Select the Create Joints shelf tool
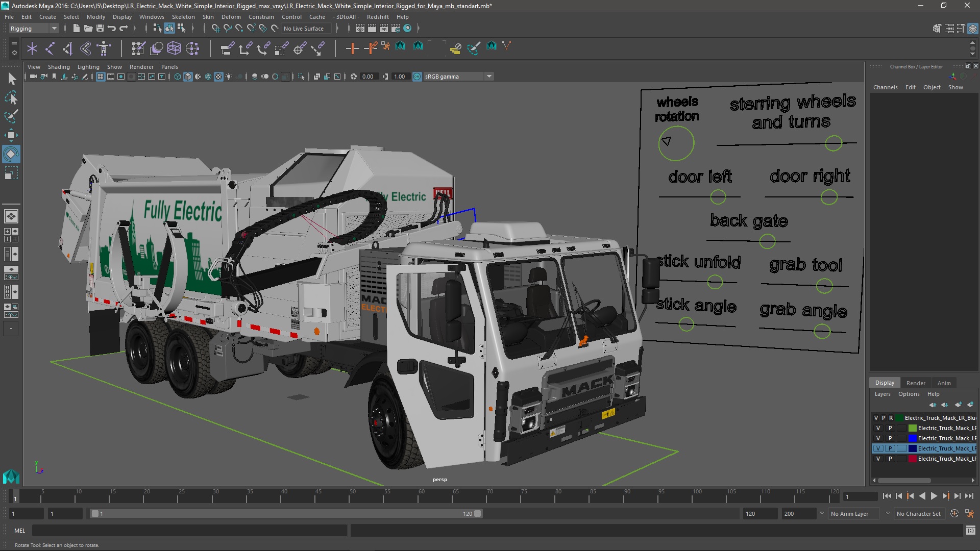980x551 pixels. [50, 48]
